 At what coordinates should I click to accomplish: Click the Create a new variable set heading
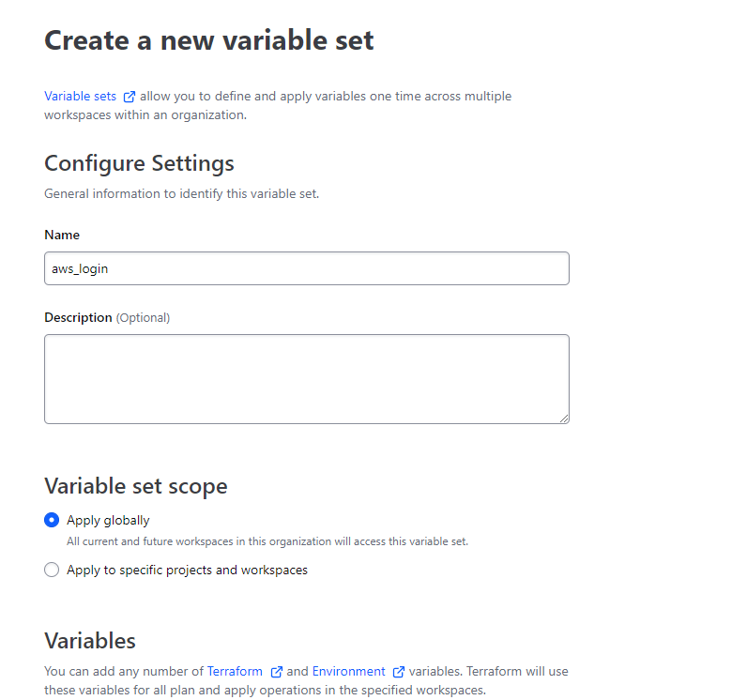[209, 40]
